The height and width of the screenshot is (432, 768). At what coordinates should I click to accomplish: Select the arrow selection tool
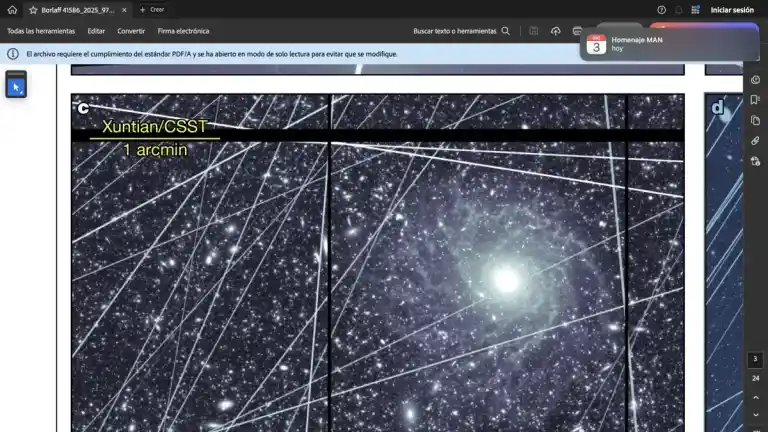16,87
